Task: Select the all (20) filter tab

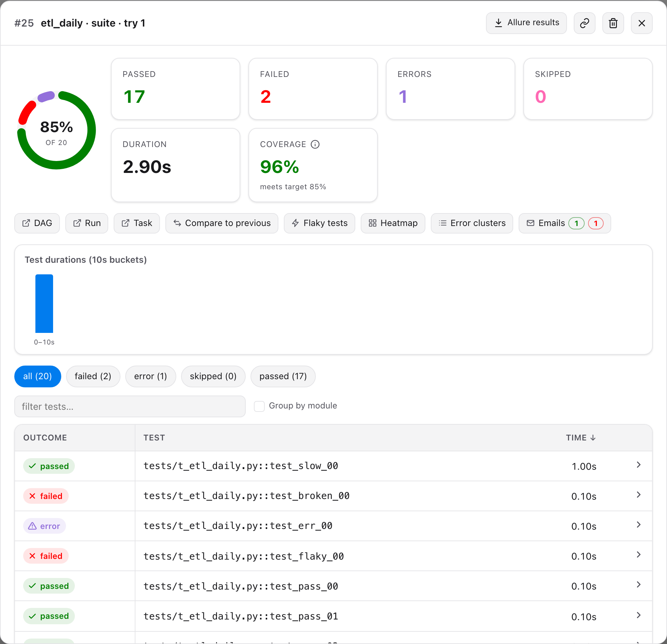Action: click(38, 376)
